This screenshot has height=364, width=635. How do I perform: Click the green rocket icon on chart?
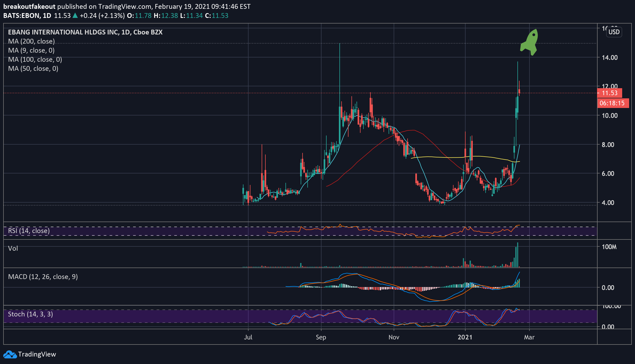(529, 42)
